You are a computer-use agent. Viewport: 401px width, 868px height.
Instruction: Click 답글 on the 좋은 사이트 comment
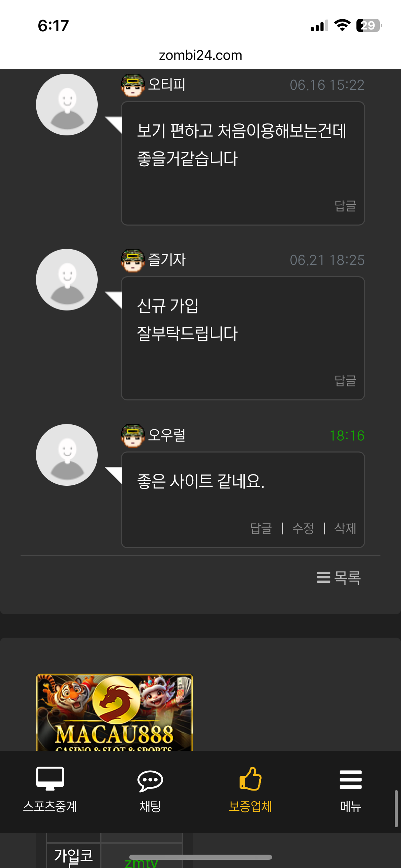[x=261, y=528]
